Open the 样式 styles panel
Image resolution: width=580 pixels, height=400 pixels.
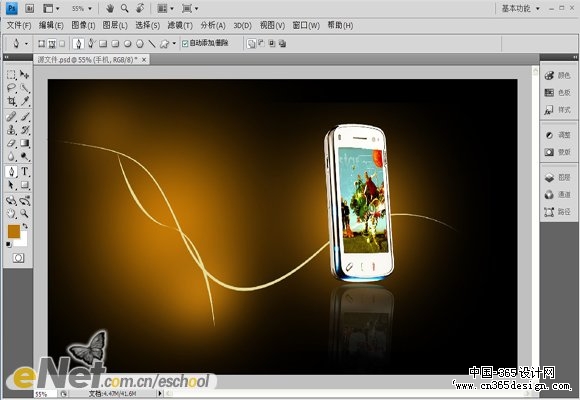pos(558,110)
